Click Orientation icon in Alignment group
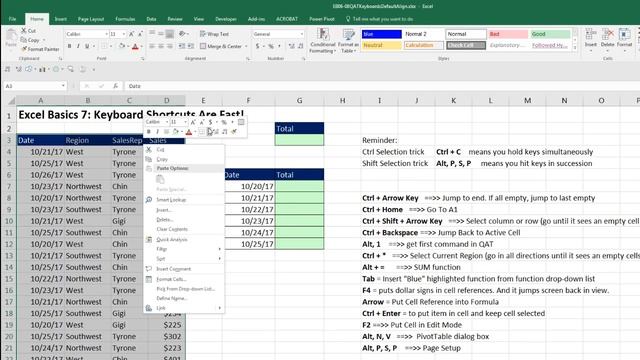Screen dimensions: 640x360 coord(182,34)
